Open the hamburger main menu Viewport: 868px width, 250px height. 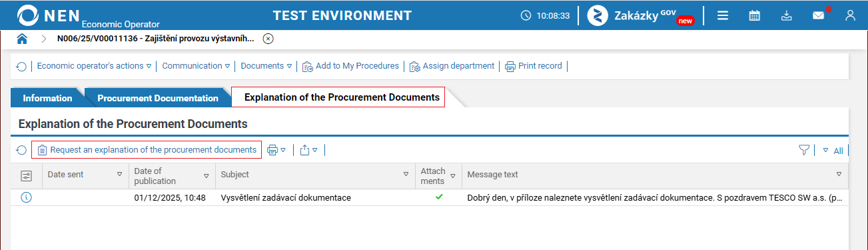click(723, 15)
